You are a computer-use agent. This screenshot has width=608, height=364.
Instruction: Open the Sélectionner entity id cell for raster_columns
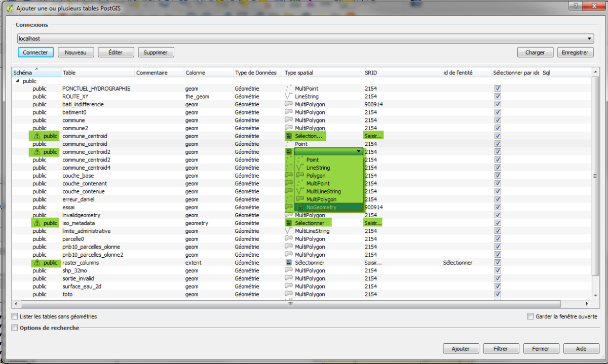[x=458, y=263]
